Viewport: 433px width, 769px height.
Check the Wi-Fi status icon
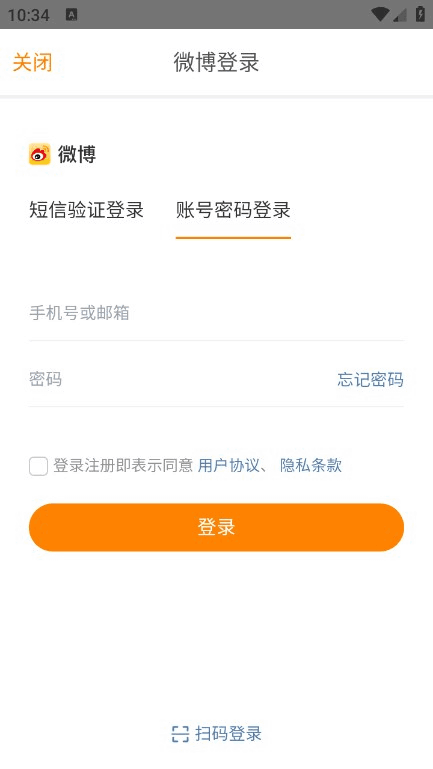(380, 14)
